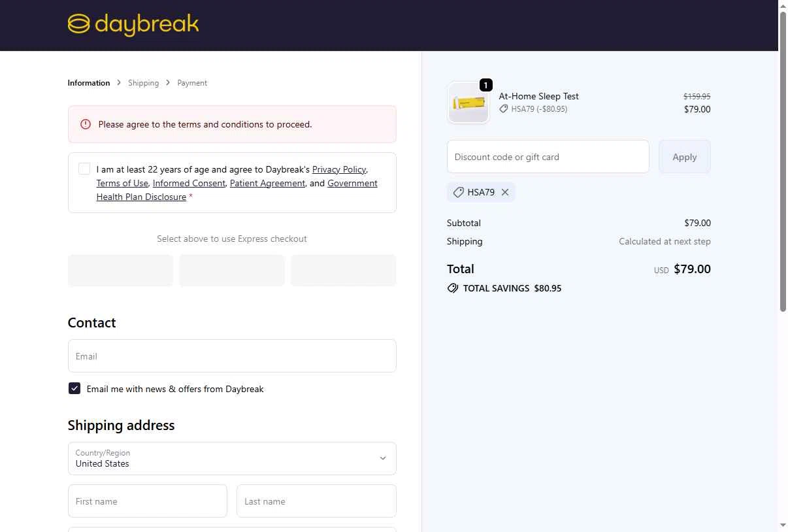Click 'Select above to use Express checkout' text

tap(232, 239)
